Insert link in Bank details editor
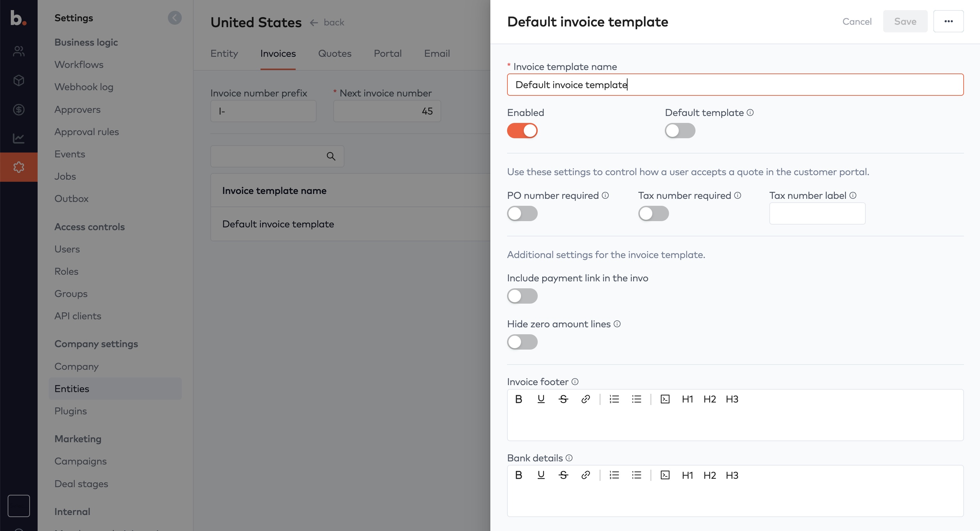The image size is (980, 531). tap(585, 475)
